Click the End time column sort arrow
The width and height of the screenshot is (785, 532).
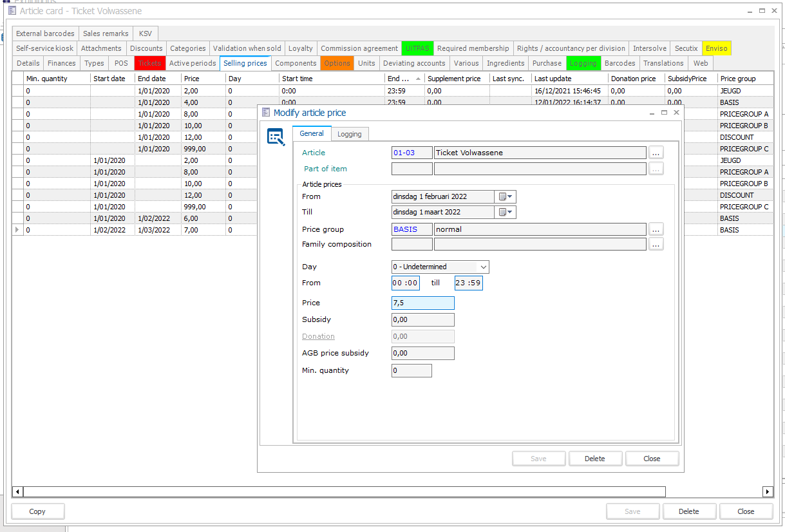coord(419,79)
